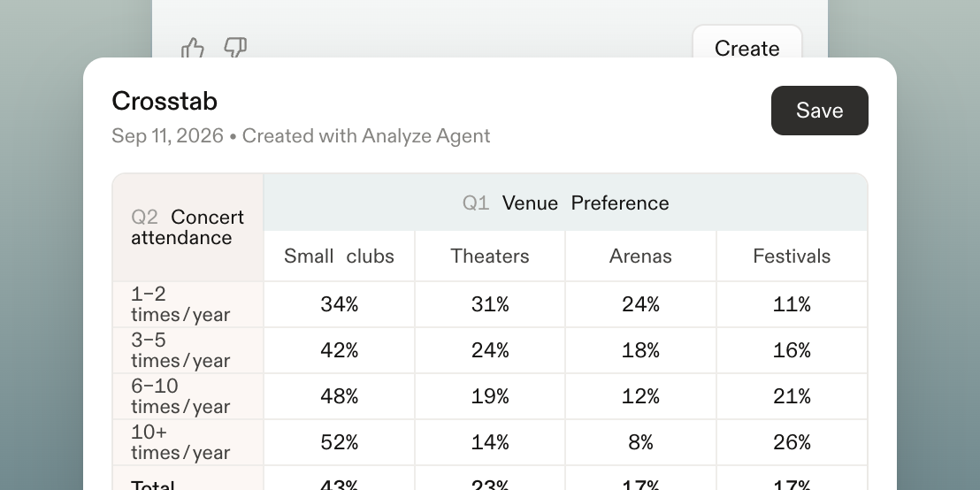980x490 pixels.
Task: Click the 26% Festivals cell
Action: tap(792, 442)
